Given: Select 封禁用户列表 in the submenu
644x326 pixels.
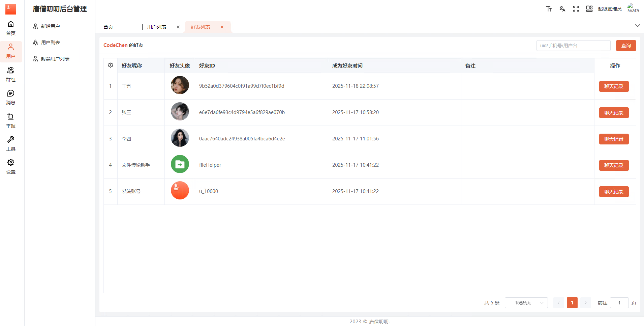Looking at the screenshot, I should click(55, 59).
